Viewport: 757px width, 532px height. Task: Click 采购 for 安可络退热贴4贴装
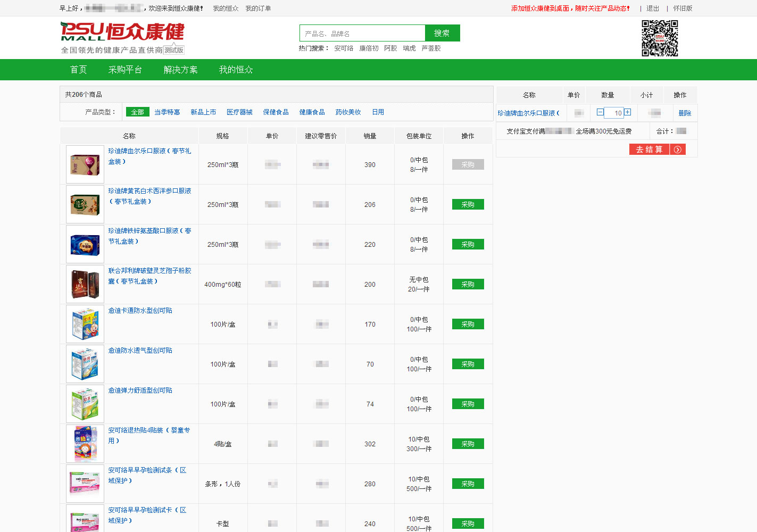point(468,444)
